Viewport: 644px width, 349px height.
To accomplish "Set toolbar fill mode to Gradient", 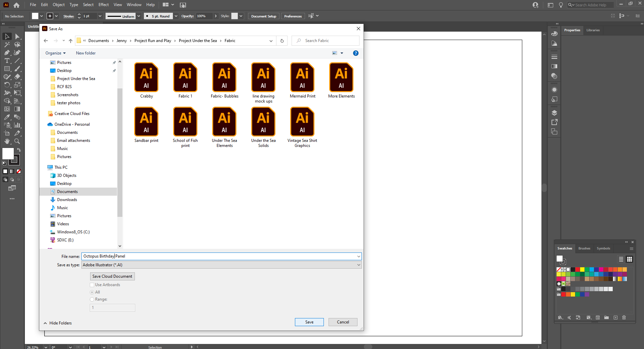I will click(x=12, y=171).
